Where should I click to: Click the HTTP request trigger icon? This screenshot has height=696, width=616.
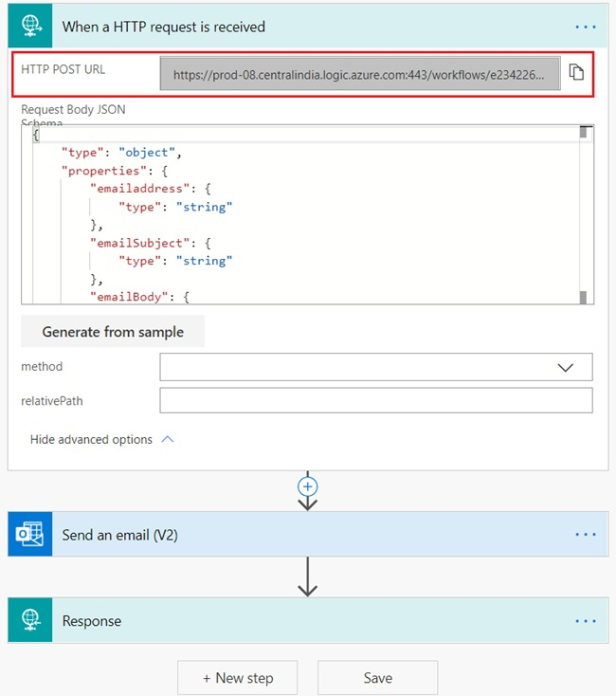tap(30, 26)
